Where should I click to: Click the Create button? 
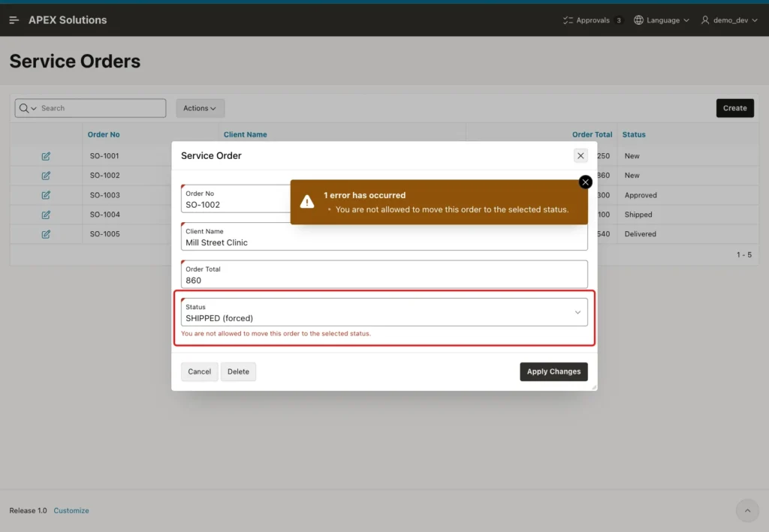click(734, 108)
